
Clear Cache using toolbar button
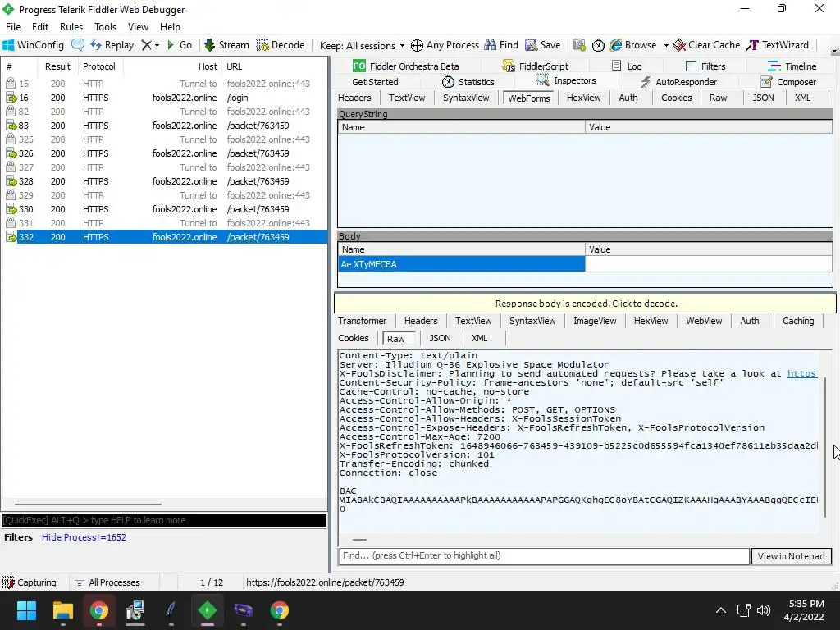tap(706, 45)
